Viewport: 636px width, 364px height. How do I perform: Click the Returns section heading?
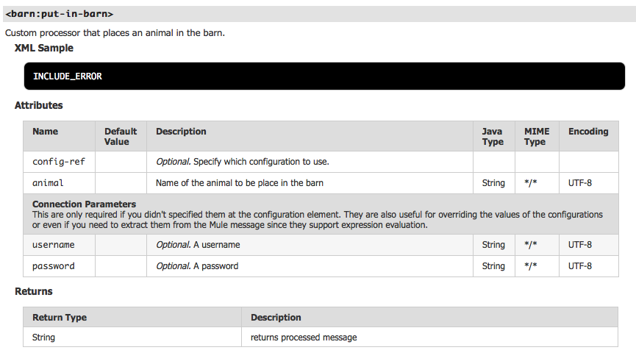(34, 291)
